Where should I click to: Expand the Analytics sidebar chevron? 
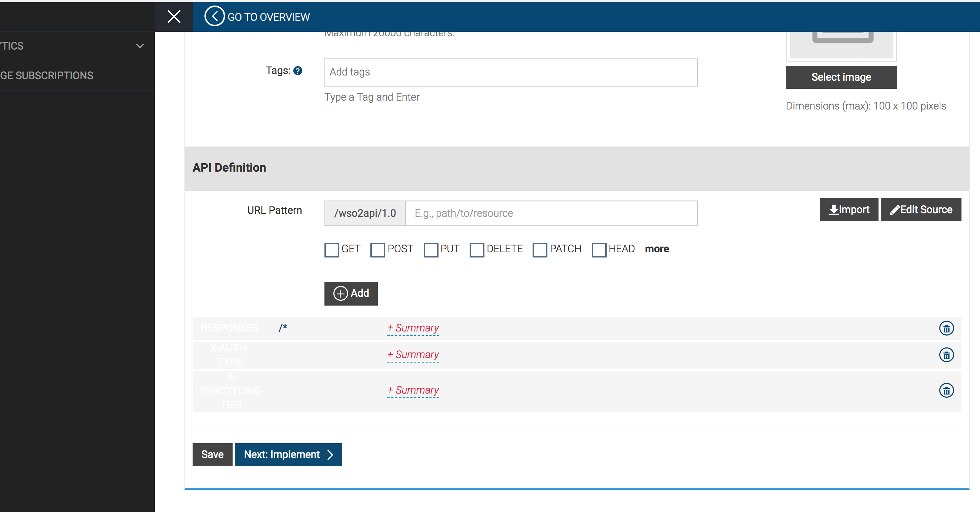click(140, 46)
